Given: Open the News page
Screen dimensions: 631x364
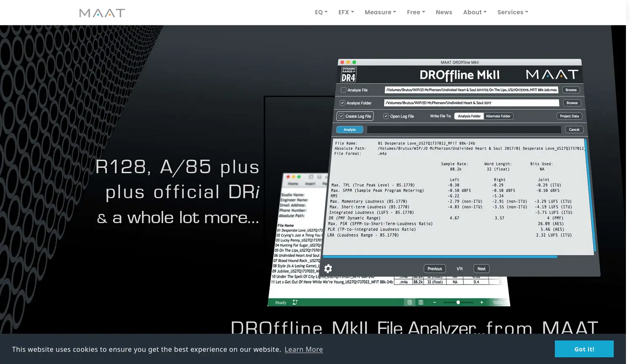Looking at the screenshot, I should click(x=444, y=12).
